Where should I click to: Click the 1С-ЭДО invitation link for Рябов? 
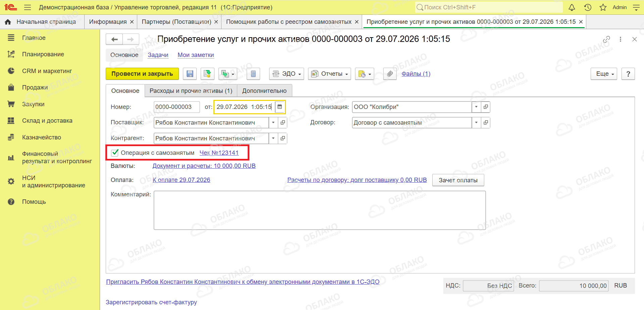243,282
